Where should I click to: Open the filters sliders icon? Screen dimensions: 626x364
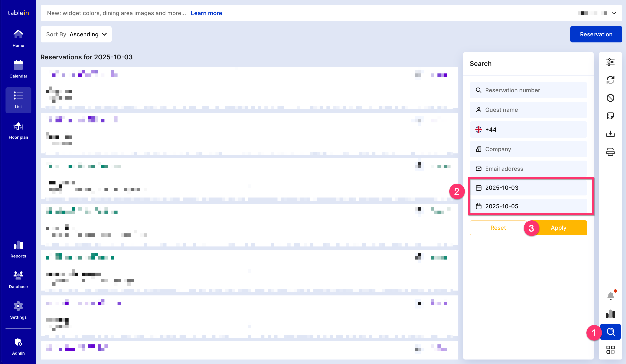click(x=610, y=62)
